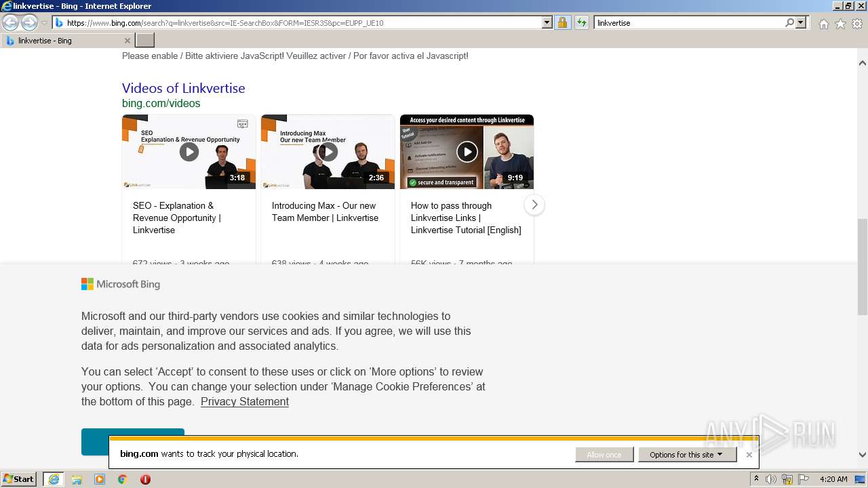Refresh the page with the green arrows icon
This screenshot has width=868, height=488.
(581, 22)
